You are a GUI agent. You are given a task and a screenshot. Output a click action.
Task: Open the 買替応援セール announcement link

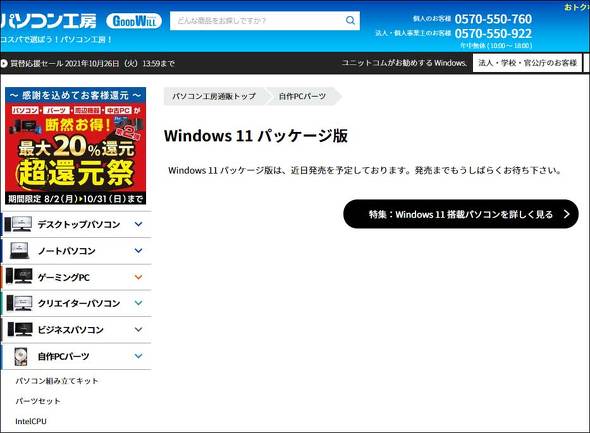(x=93, y=63)
